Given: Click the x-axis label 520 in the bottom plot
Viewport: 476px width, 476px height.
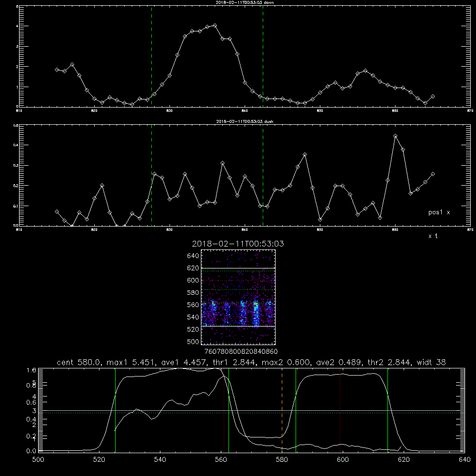Looking at the screenshot, I should tap(99, 460).
